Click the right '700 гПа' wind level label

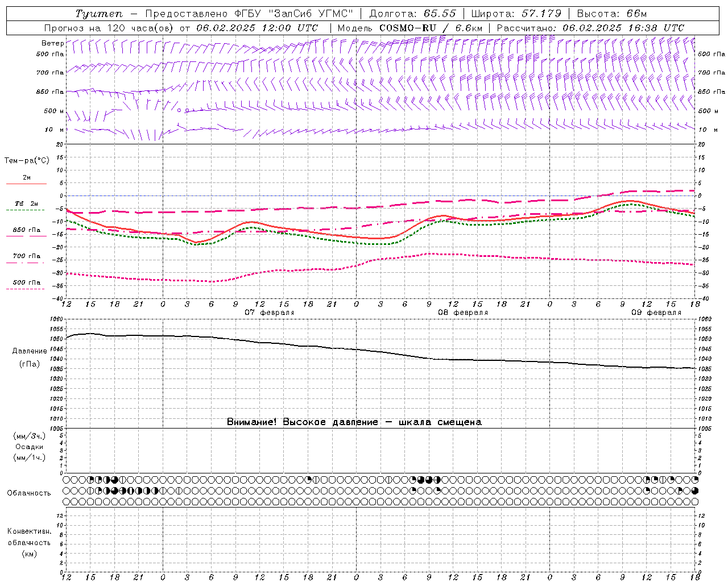[x=712, y=73]
